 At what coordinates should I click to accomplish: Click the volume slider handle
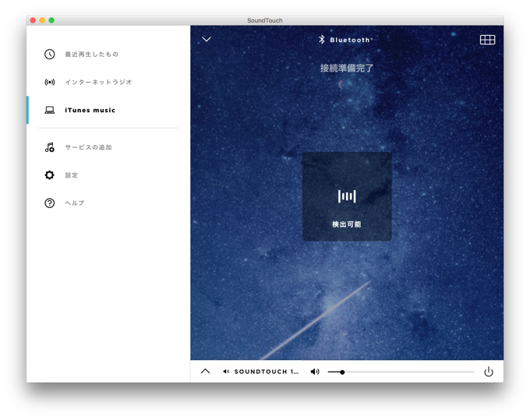pyautogui.click(x=342, y=372)
